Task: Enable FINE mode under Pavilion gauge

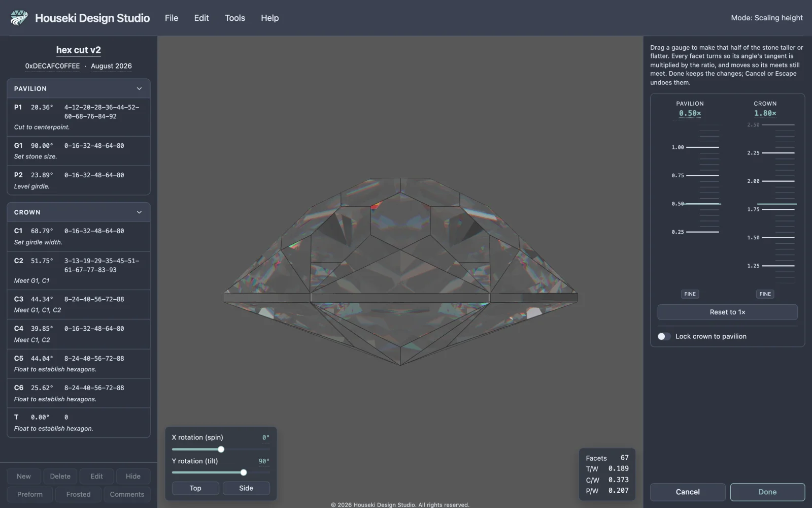Action: (690, 294)
